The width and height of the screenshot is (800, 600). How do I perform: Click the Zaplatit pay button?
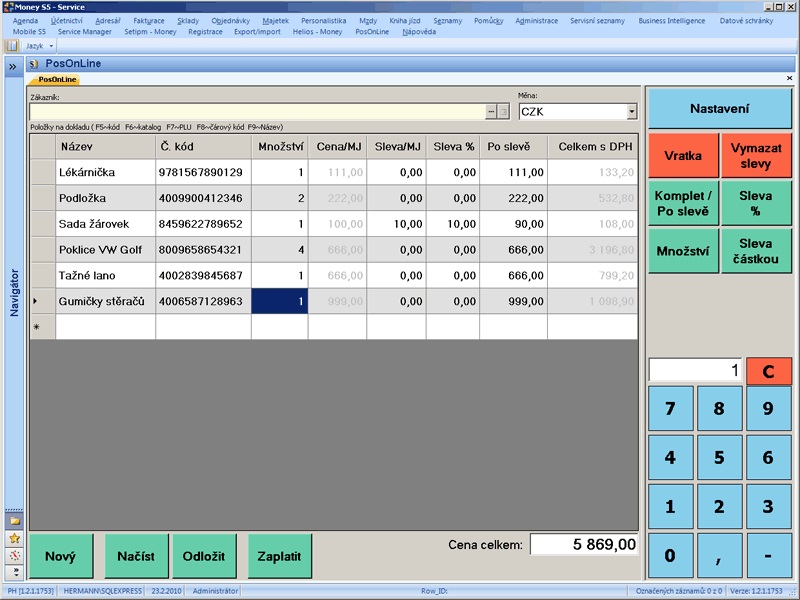tap(280, 556)
